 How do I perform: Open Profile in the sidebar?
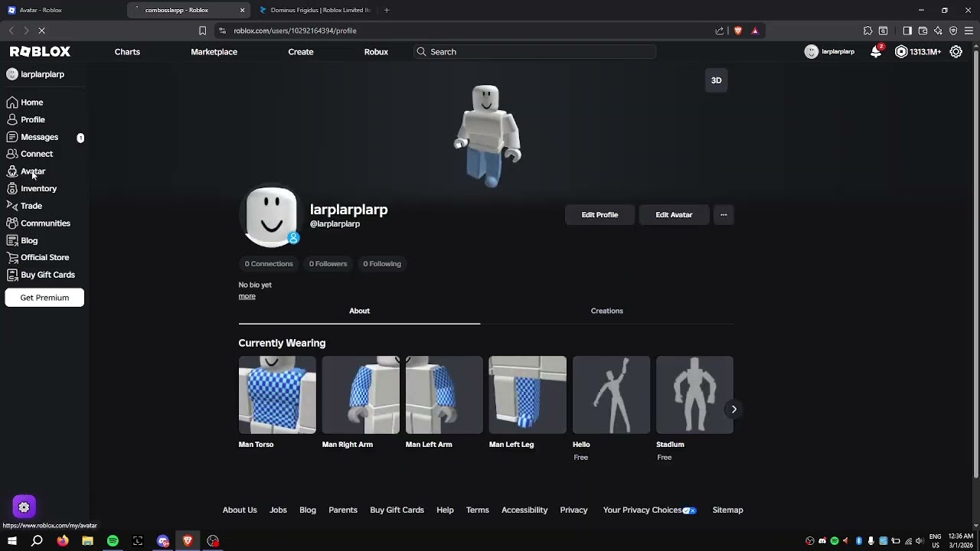point(32,119)
